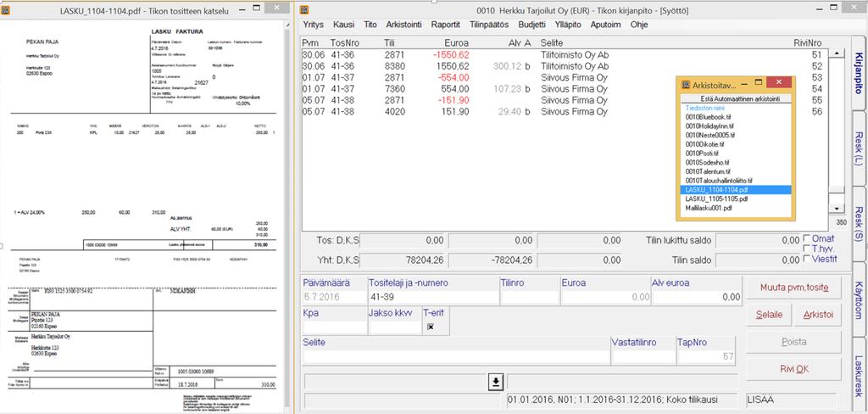Screen dimensions: 868x414
Task: Open the Ohje menu
Action: click(x=639, y=25)
